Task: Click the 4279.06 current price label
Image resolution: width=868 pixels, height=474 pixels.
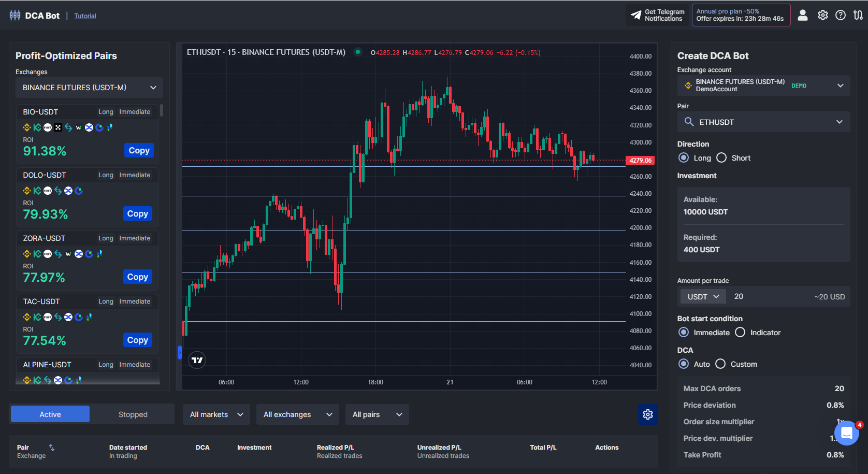Action: [x=641, y=161]
